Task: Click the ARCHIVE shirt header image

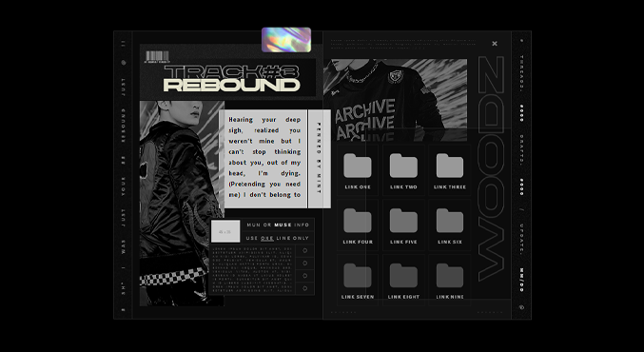Action: pos(395,100)
